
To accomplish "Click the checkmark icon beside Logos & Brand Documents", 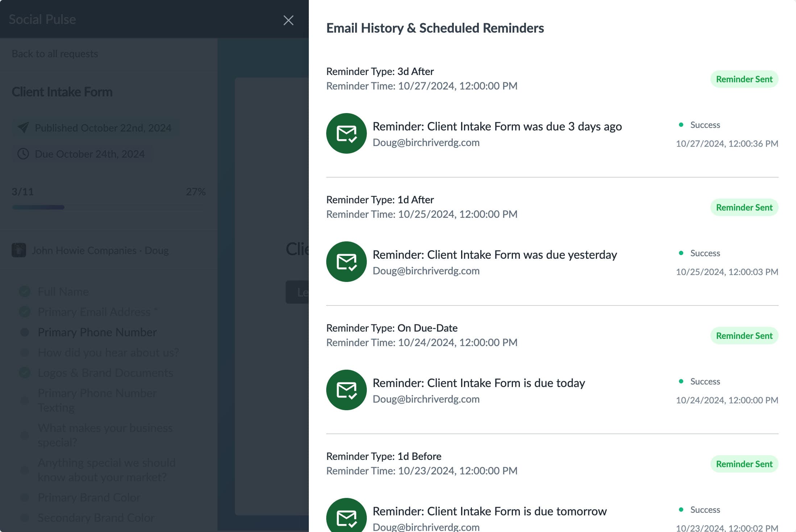I will [24, 373].
